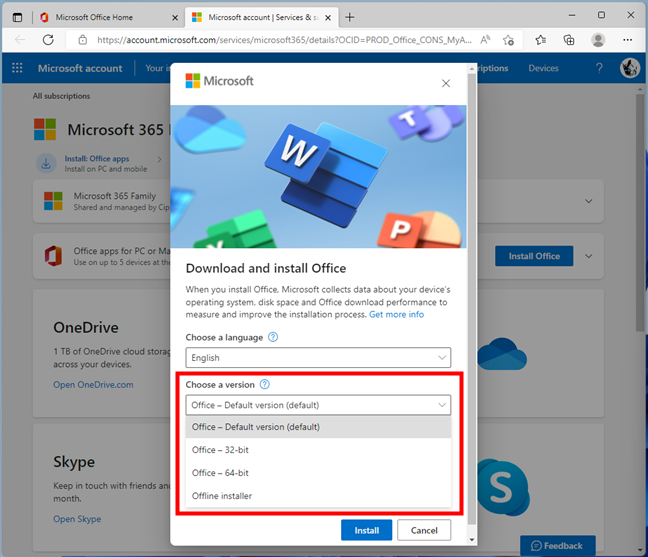Open a new browser tab
This screenshot has width=648, height=557.
(x=350, y=17)
